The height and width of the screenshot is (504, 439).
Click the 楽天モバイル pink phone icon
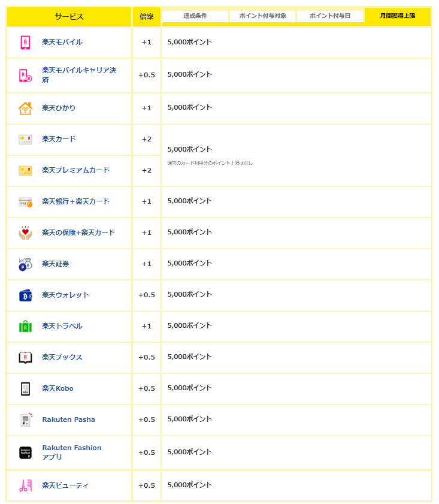click(x=25, y=43)
